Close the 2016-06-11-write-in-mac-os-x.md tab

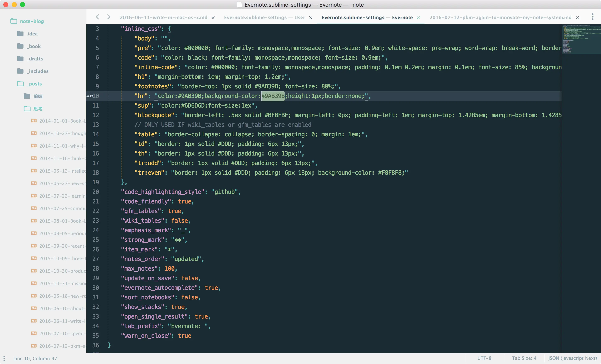(x=213, y=18)
